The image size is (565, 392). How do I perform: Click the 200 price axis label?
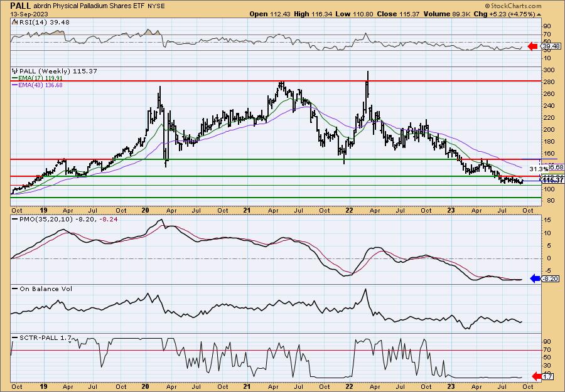(x=548, y=130)
